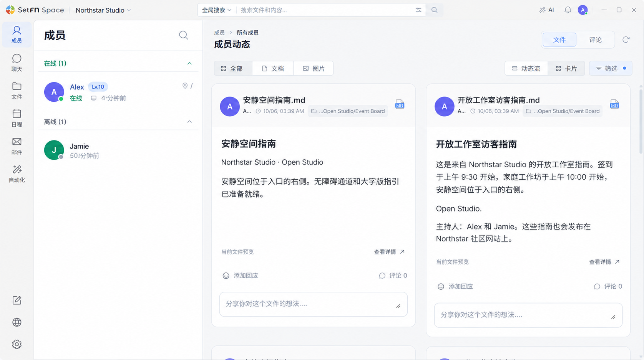
Task: Click 查看详情 on 开放工作室访客指南 card
Action: (x=604, y=262)
